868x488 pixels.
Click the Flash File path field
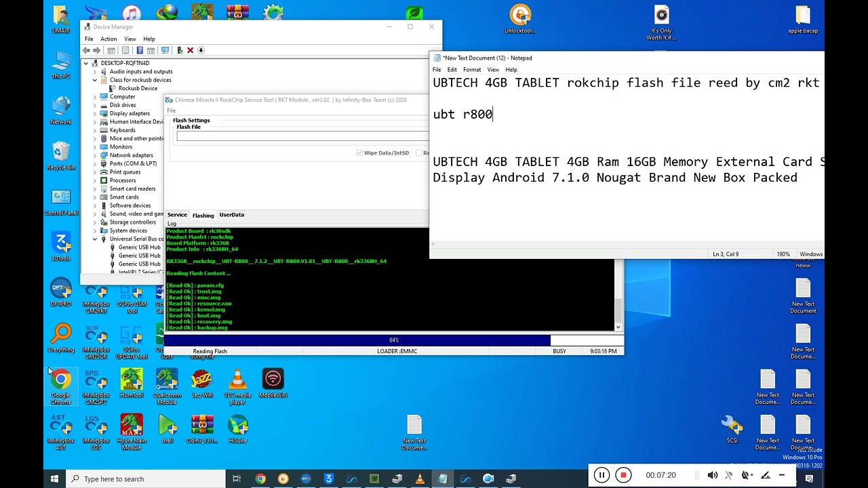[x=302, y=136]
